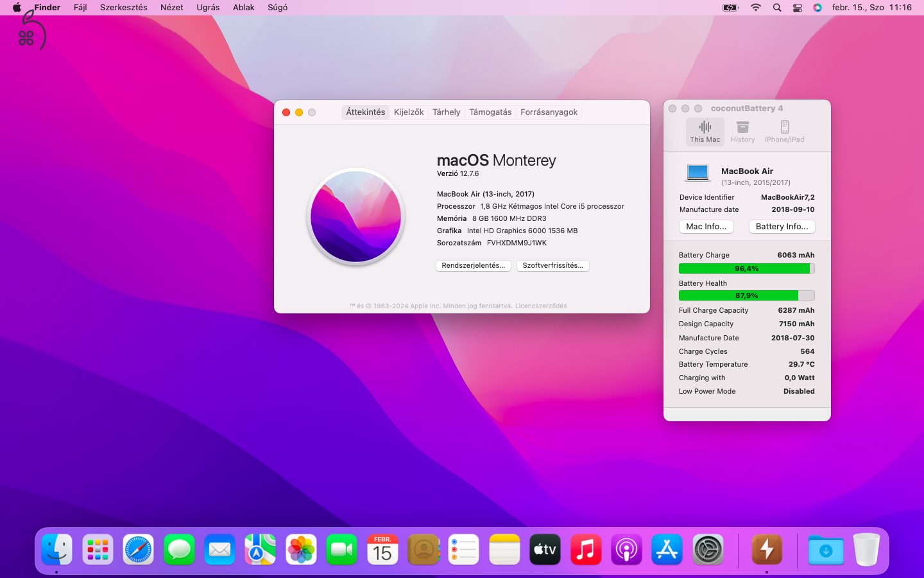Image resolution: width=924 pixels, height=578 pixels.
Task: Open Spotlight search in menu bar
Action: (x=777, y=8)
